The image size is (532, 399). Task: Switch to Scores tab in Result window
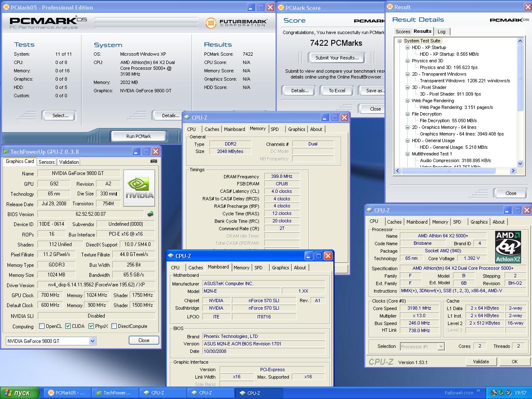click(x=403, y=32)
